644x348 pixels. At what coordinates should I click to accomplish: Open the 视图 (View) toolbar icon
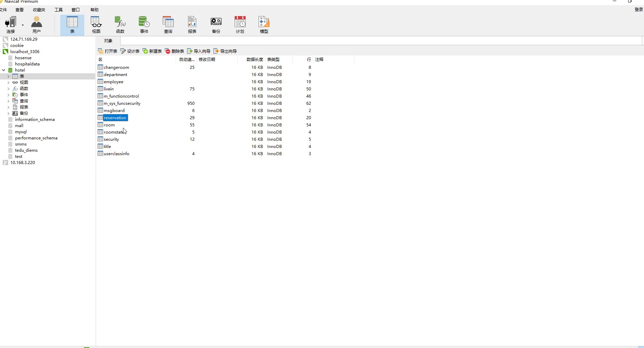[96, 25]
